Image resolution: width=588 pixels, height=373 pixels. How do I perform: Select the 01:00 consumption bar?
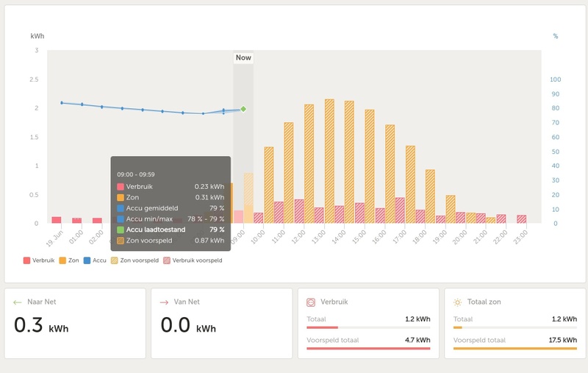[x=77, y=221]
